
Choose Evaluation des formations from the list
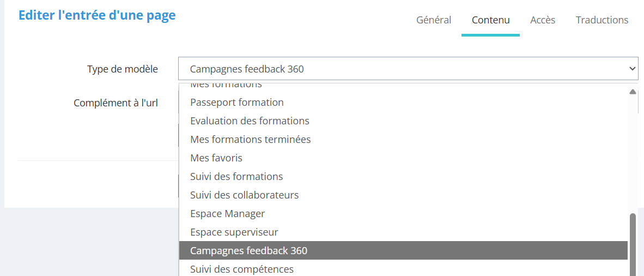click(250, 121)
